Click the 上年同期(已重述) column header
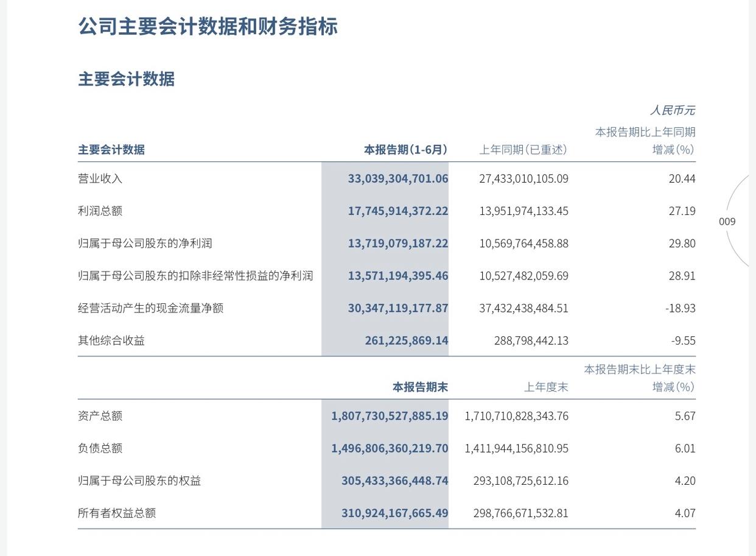The height and width of the screenshot is (556, 756). coord(523,150)
